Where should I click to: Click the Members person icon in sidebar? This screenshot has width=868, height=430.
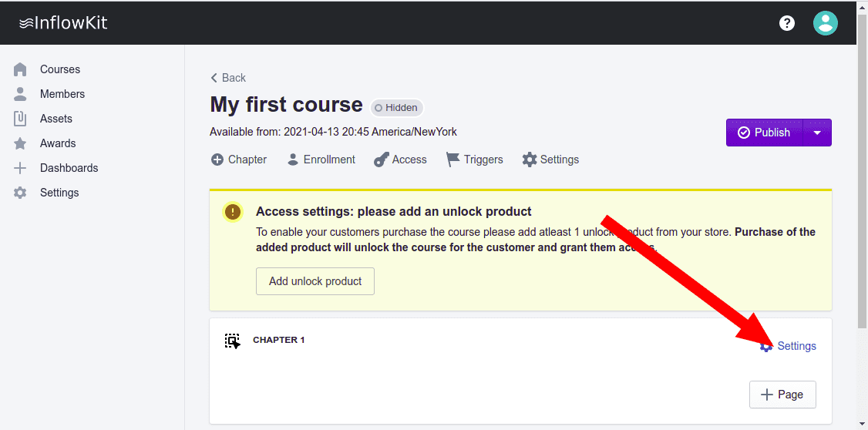pos(21,94)
